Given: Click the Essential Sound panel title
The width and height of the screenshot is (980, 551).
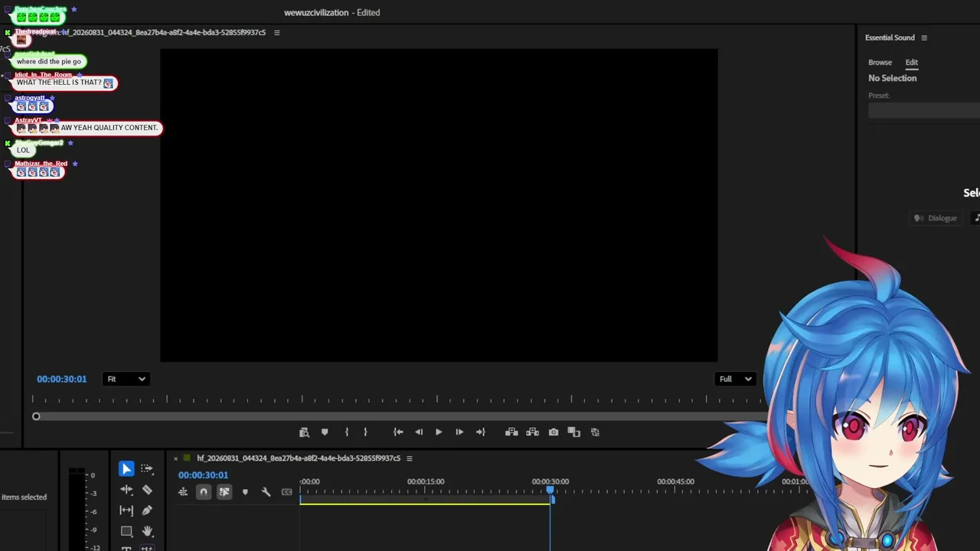Looking at the screenshot, I should [x=890, y=37].
